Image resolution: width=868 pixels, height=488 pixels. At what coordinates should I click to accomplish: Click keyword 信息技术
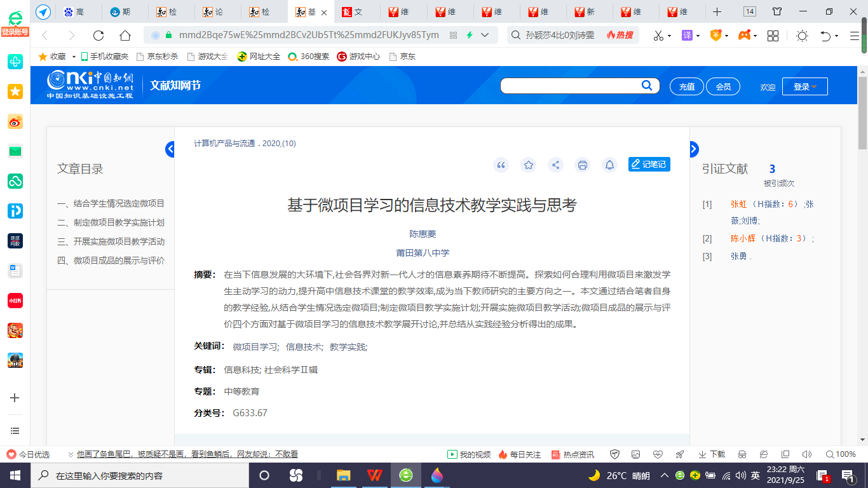304,347
